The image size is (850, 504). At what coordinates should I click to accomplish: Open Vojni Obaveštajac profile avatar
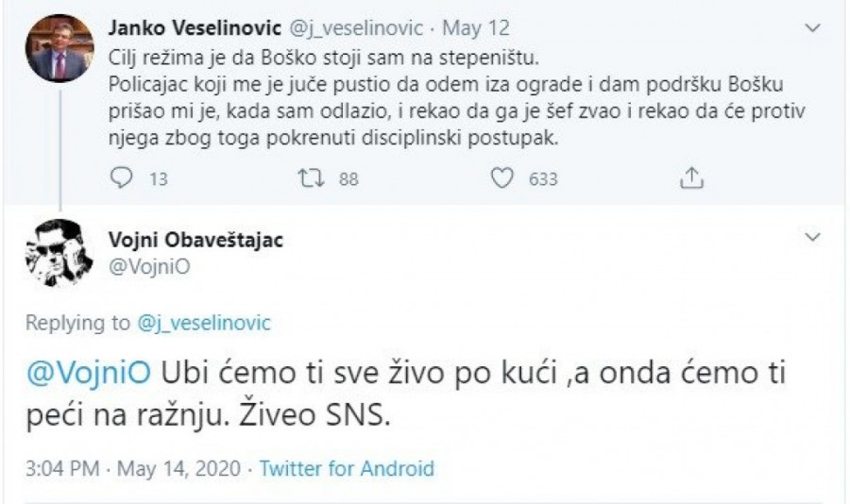pos(59,252)
